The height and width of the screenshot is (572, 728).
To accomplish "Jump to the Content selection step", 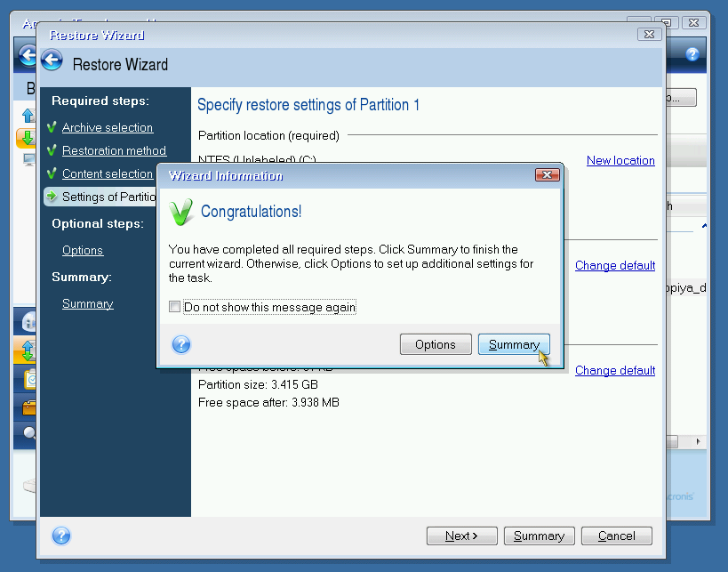I will click(x=107, y=173).
